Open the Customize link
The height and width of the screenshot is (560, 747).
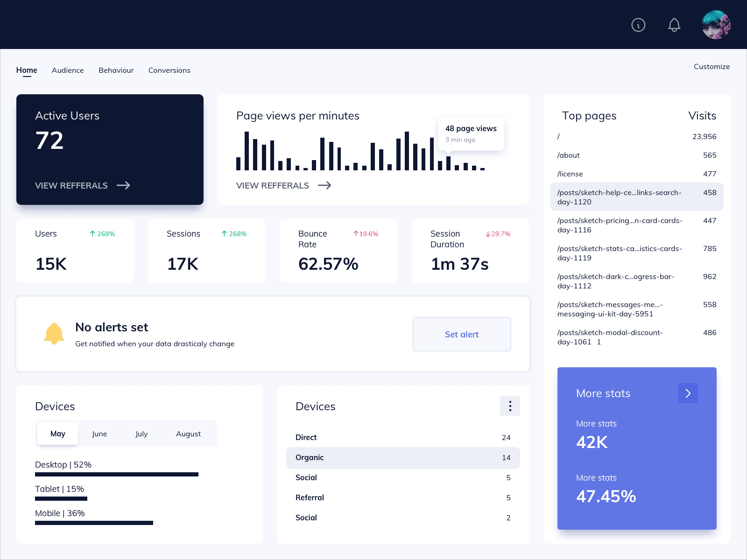tap(711, 66)
